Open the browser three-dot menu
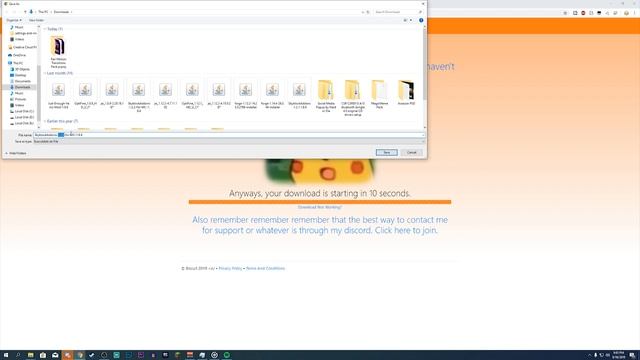 pyautogui.click(x=635, y=13)
